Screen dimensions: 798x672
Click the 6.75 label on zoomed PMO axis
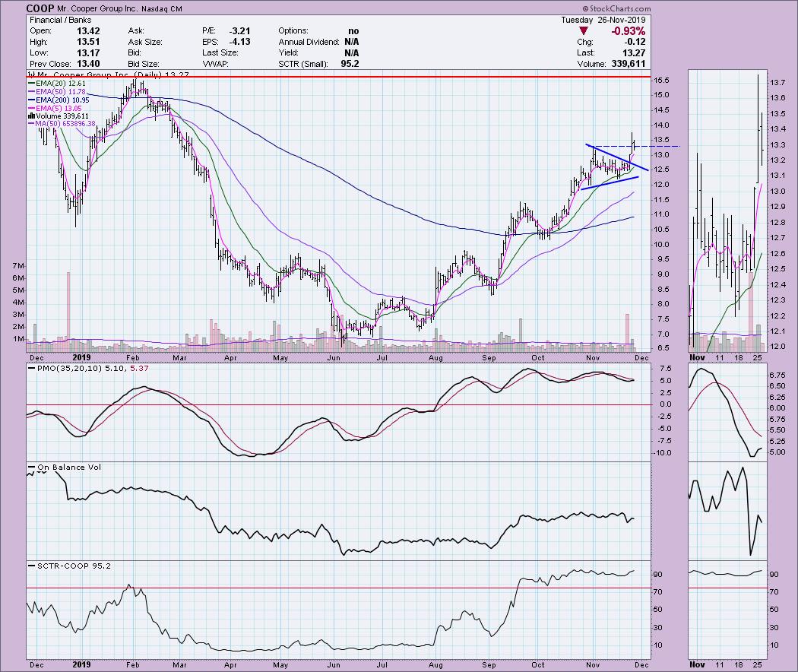776,375
